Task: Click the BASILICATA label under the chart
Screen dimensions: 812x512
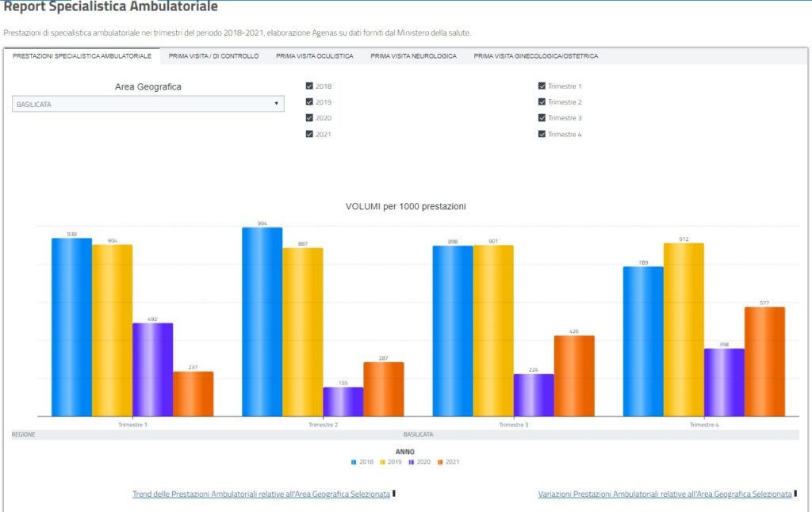Action: pos(419,434)
